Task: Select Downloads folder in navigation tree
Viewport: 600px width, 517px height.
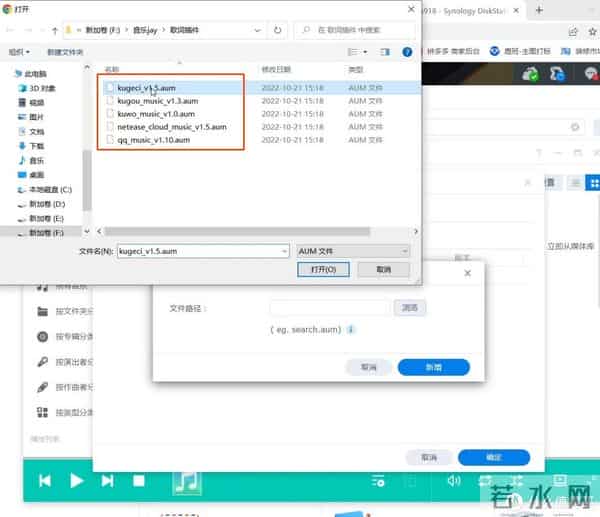Action: click(x=31, y=146)
